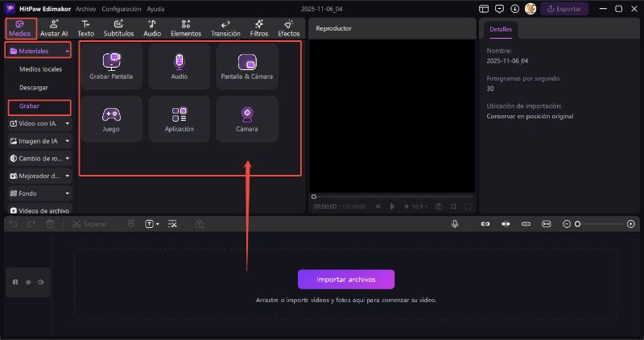The width and height of the screenshot is (644, 340).
Task: Open Pantalla & Cámara recording
Action: [x=247, y=61]
